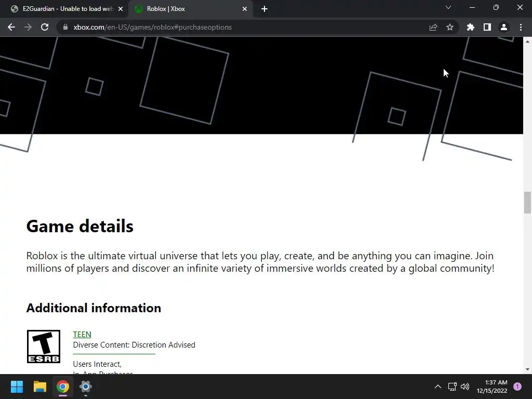Close the Chrome window

[520, 7]
